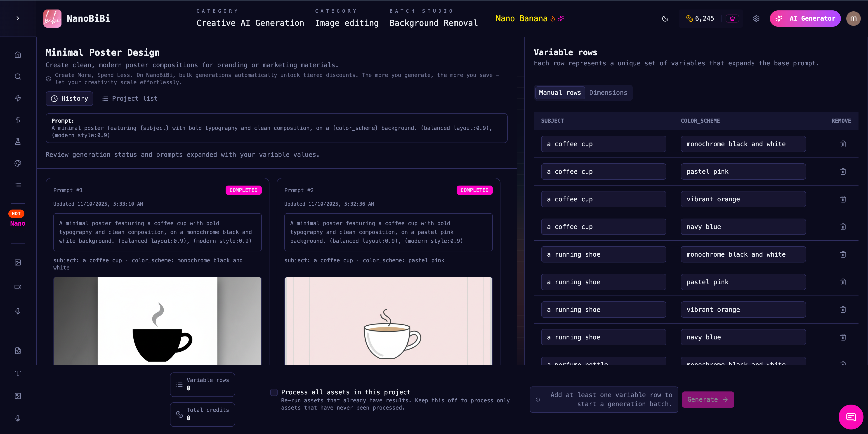Open the dollar sign pricing icon
This screenshot has height=434, width=868.
[x=18, y=120]
